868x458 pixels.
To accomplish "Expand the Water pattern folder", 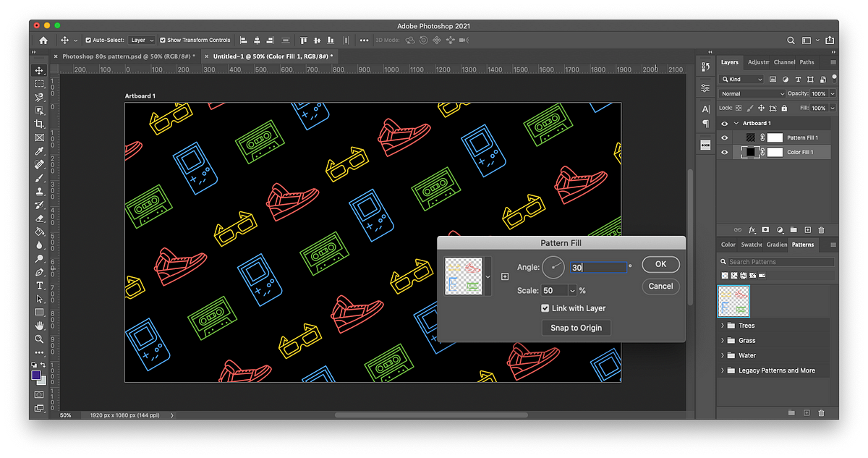I will click(723, 355).
